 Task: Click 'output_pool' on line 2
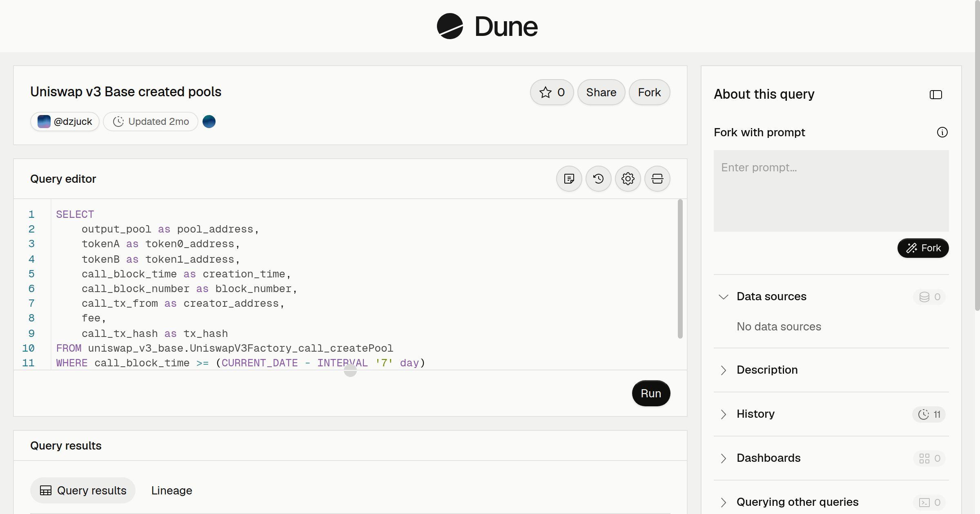point(116,229)
